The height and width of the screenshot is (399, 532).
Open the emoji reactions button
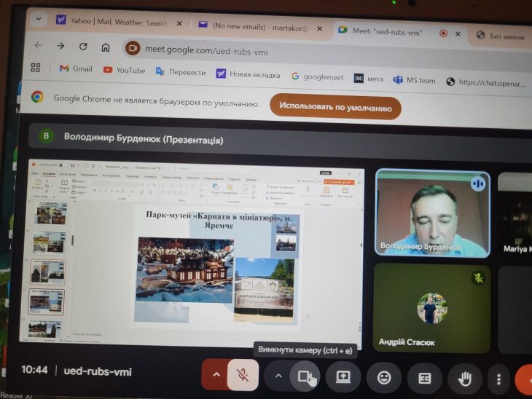(x=383, y=378)
